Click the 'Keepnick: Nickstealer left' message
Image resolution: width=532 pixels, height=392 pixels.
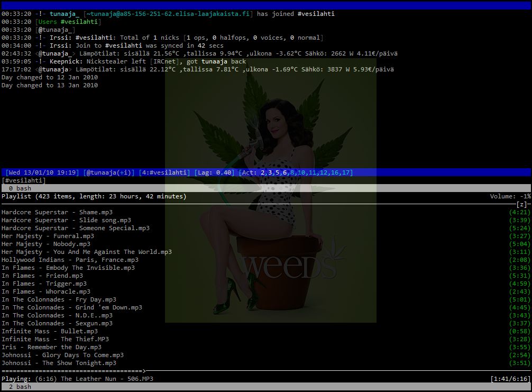(x=124, y=61)
